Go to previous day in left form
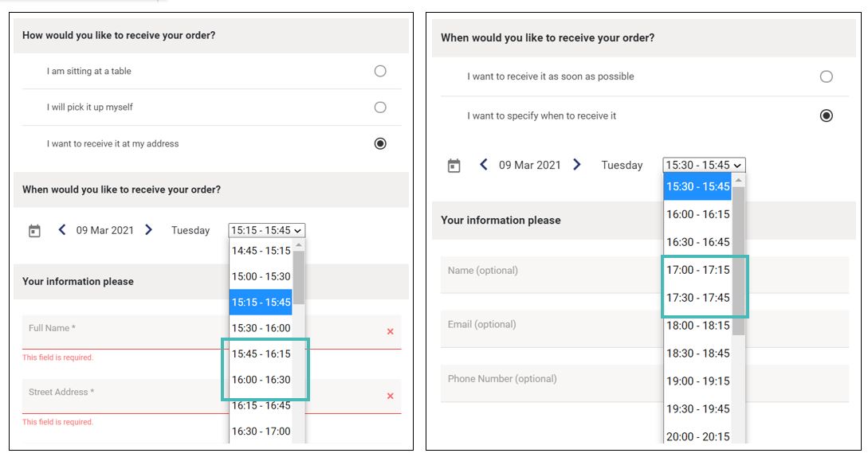 (x=62, y=229)
